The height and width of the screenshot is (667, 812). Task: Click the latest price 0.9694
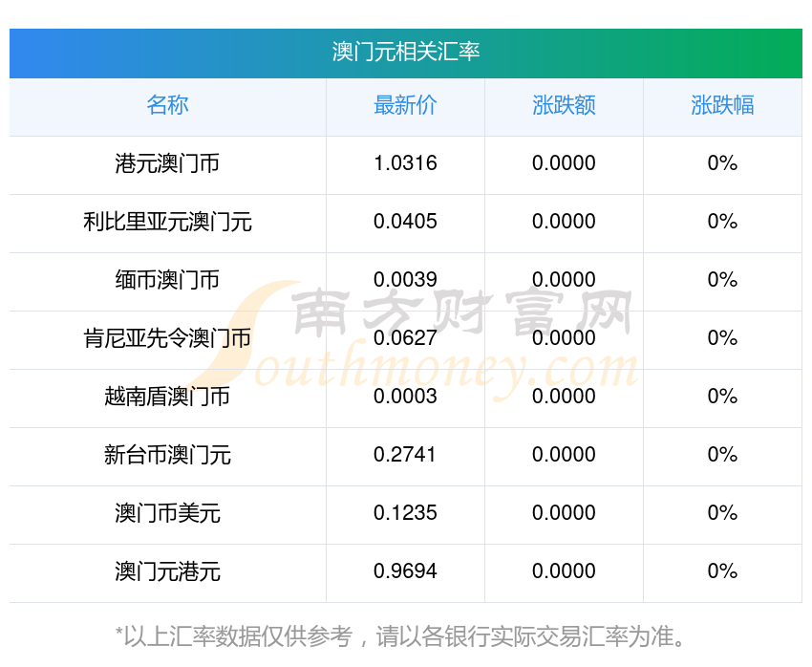point(405,571)
